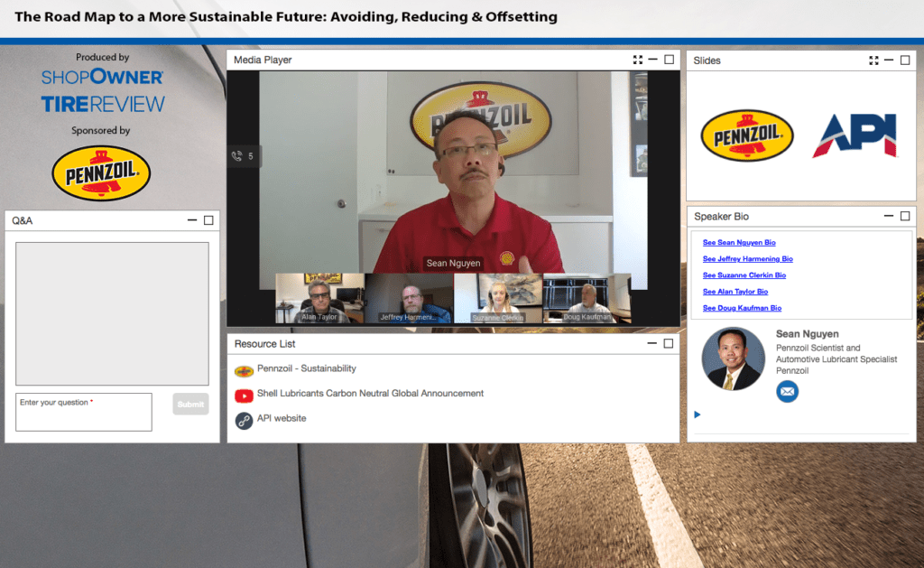This screenshot has height=568, width=924.
Task: Email Sean Nguyen via envelope icon
Action: (787, 392)
